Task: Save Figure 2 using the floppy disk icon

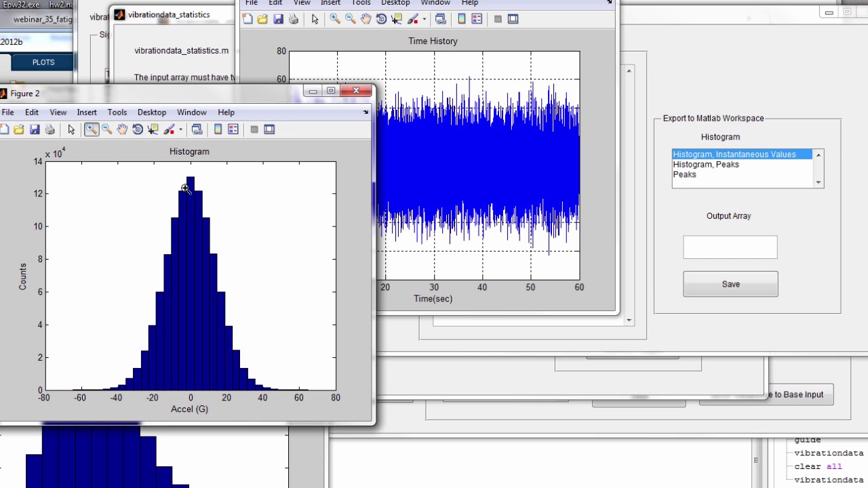Action: pyautogui.click(x=35, y=129)
